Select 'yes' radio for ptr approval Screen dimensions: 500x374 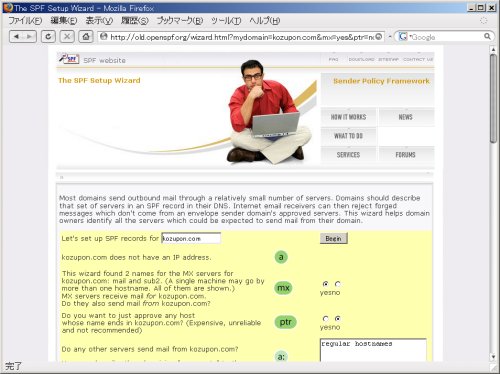(326, 319)
